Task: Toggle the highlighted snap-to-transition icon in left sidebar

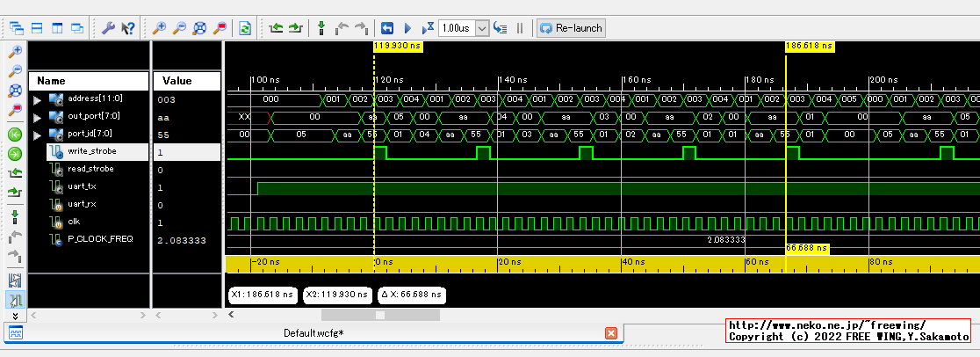Action: click(x=15, y=301)
